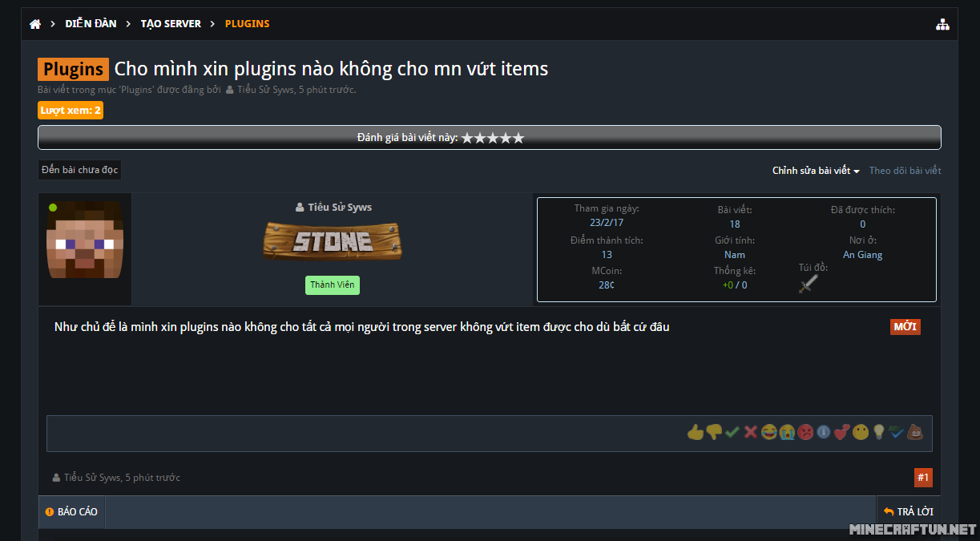The height and width of the screenshot is (541, 980).
Task: React with the hearts icon
Action: 841,433
